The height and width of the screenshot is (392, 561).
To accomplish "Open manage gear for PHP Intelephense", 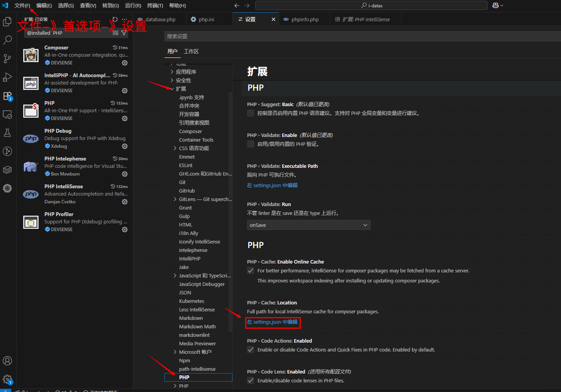I will point(125,174).
